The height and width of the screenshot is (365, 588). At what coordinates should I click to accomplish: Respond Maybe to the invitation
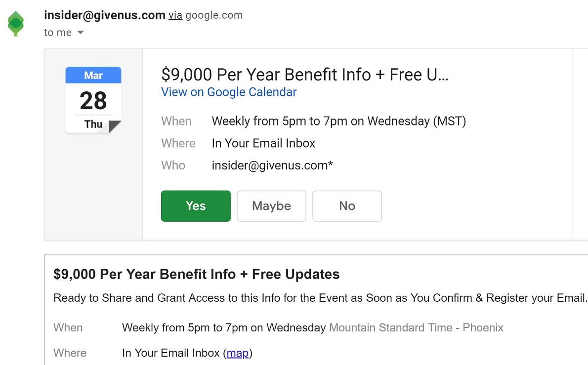271,206
